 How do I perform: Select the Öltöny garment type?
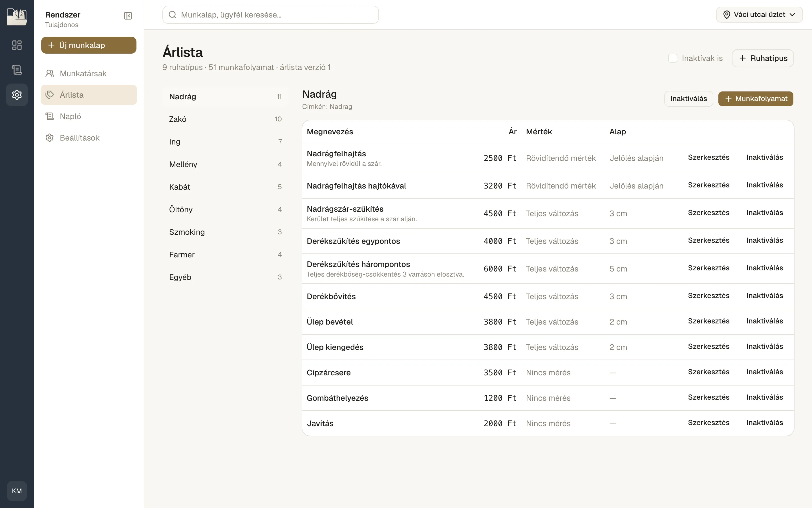226,210
